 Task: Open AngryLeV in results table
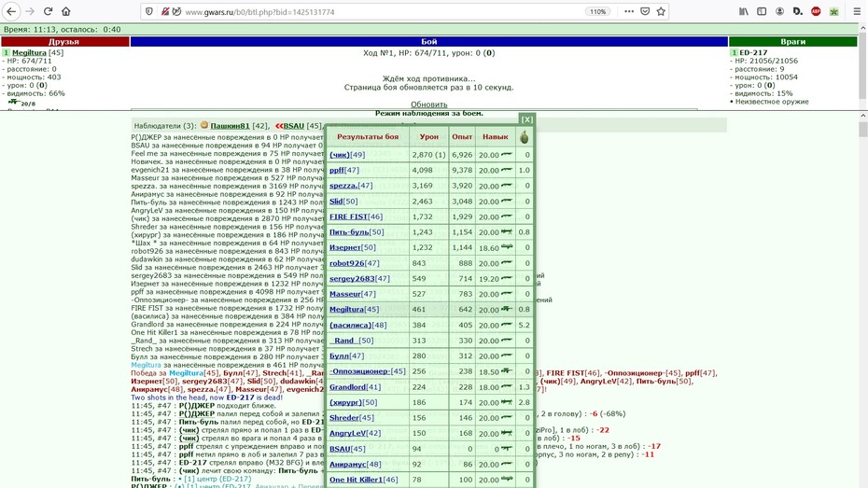347,433
